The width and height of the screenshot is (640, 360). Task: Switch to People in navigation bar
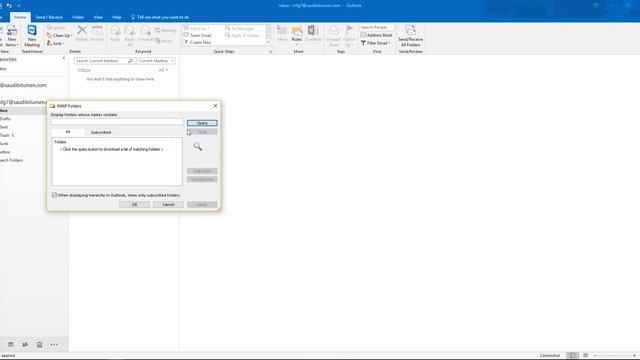(x=25, y=344)
